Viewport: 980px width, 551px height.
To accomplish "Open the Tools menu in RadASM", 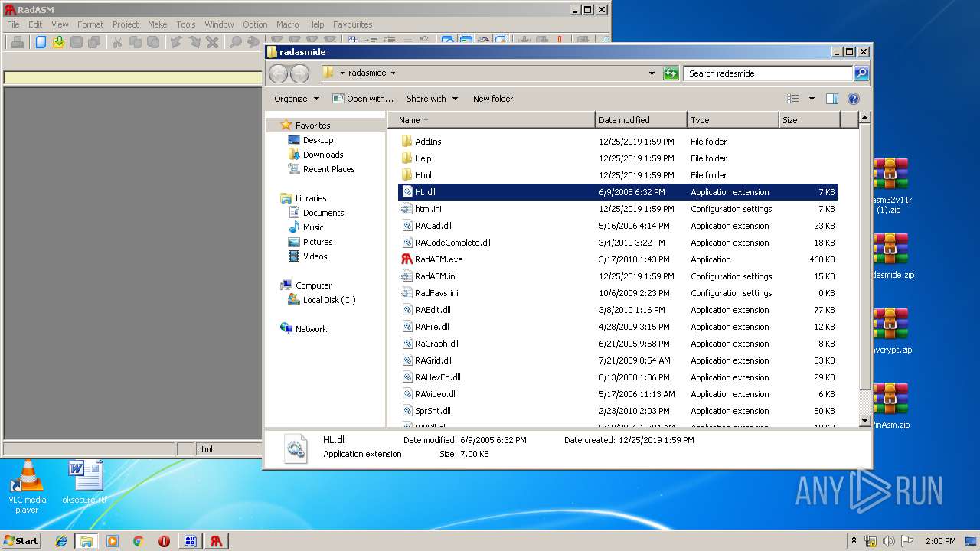I will (x=186, y=24).
